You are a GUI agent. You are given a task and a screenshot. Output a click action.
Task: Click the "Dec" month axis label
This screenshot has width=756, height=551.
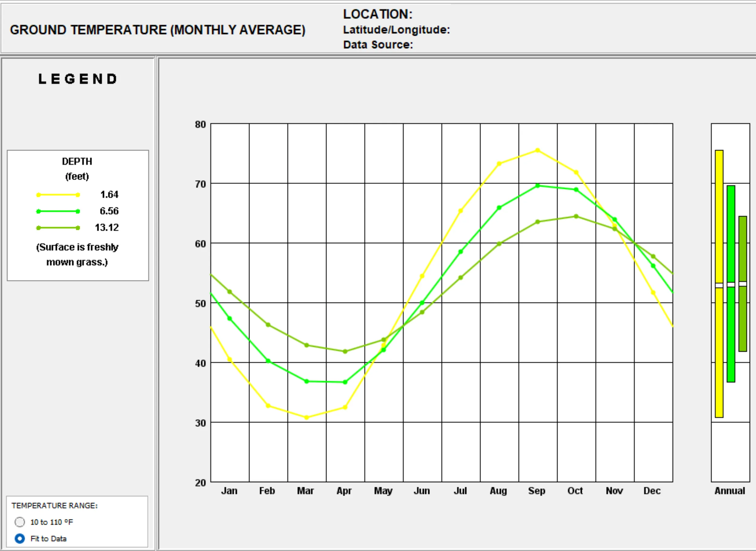point(652,491)
